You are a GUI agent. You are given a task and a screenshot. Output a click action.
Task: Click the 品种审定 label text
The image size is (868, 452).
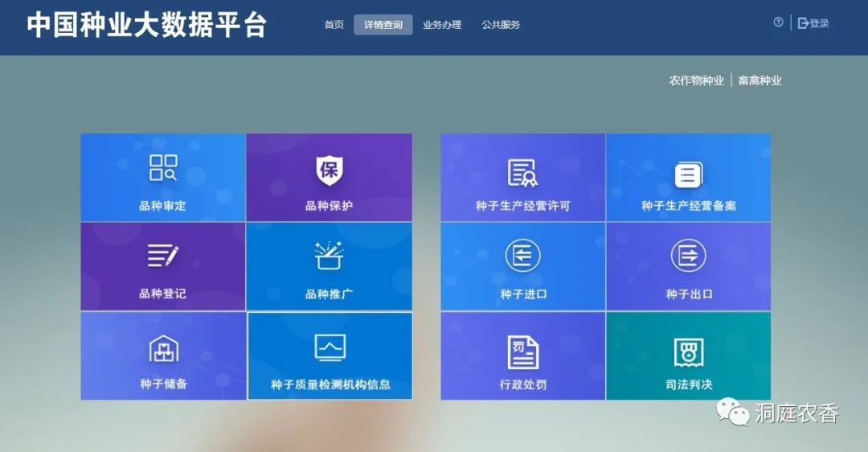tap(162, 206)
